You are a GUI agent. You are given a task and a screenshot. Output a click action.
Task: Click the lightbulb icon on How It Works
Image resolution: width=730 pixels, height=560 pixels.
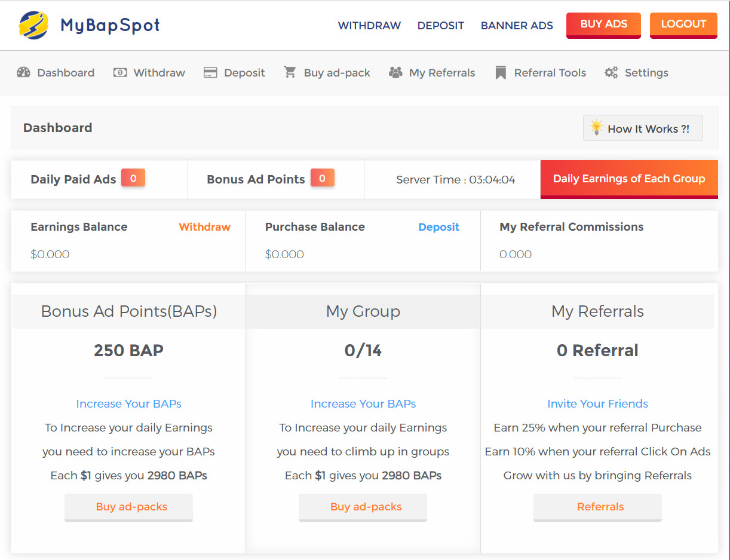[596, 128]
